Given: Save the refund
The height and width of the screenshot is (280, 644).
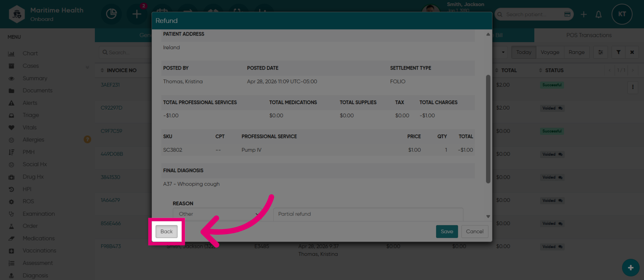Looking at the screenshot, I should 447,231.
